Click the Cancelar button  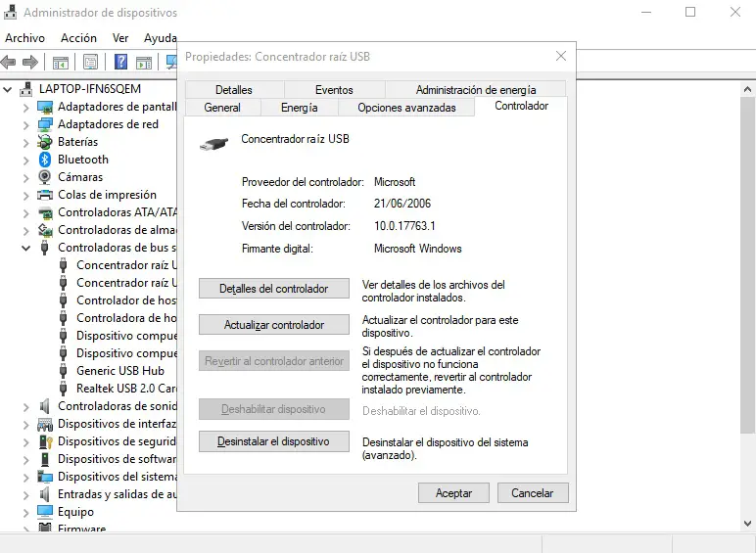coord(533,492)
